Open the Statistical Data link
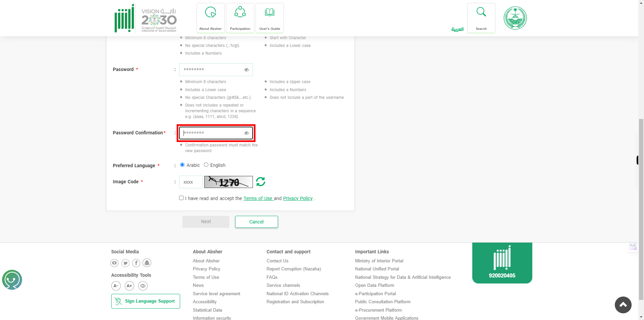The image size is (644, 320). (x=208, y=310)
